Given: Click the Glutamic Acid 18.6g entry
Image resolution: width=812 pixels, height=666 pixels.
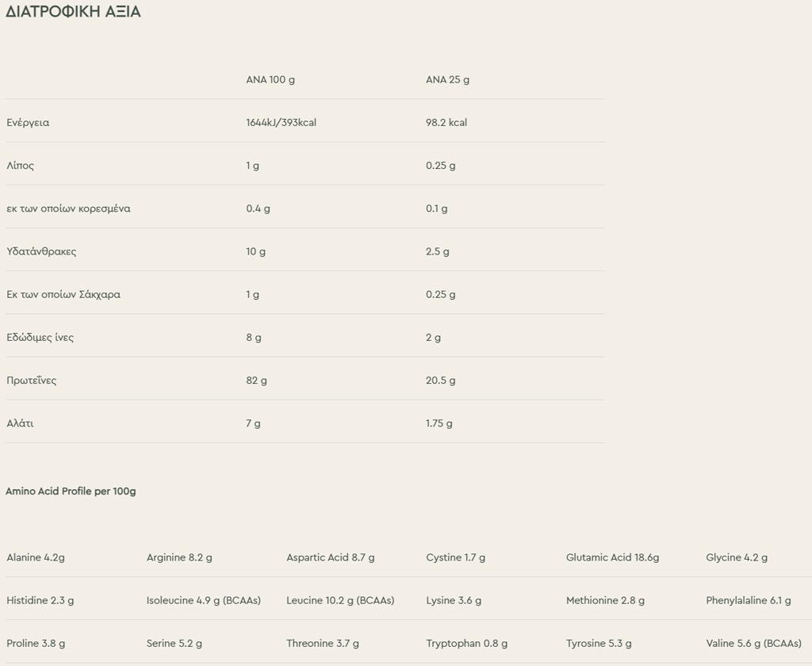Looking at the screenshot, I should coord(613,557).
